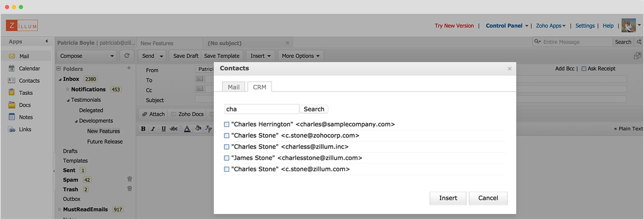Click Add Bcc link

click(565, 69)
